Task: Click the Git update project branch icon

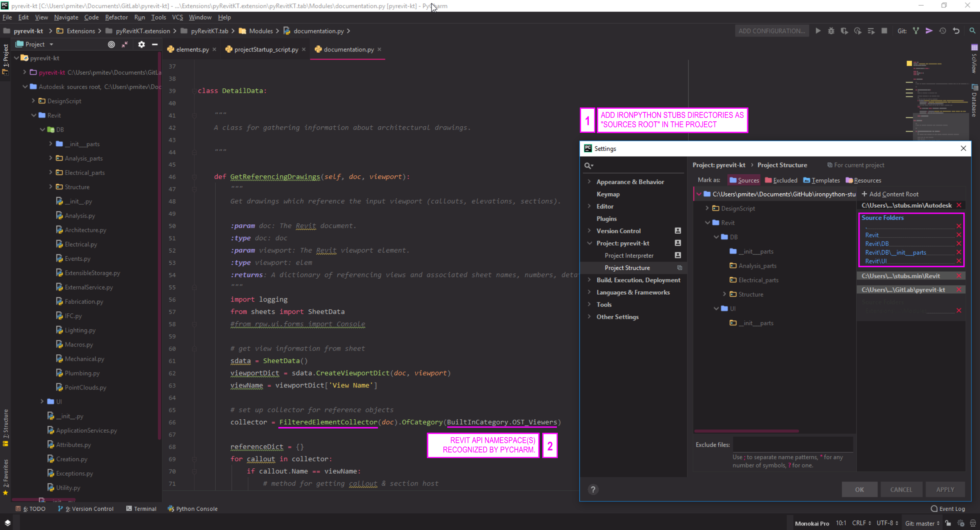Action: click(x=916, y=31)
